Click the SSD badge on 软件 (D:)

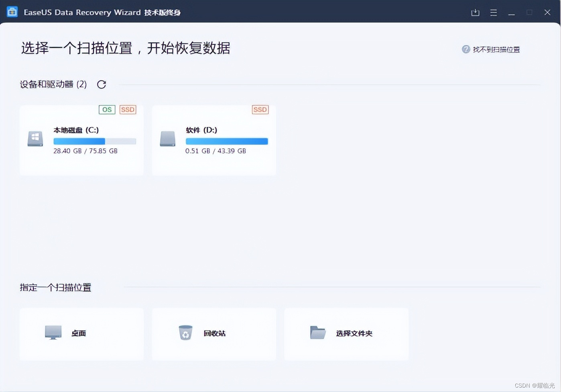point(260,109)
